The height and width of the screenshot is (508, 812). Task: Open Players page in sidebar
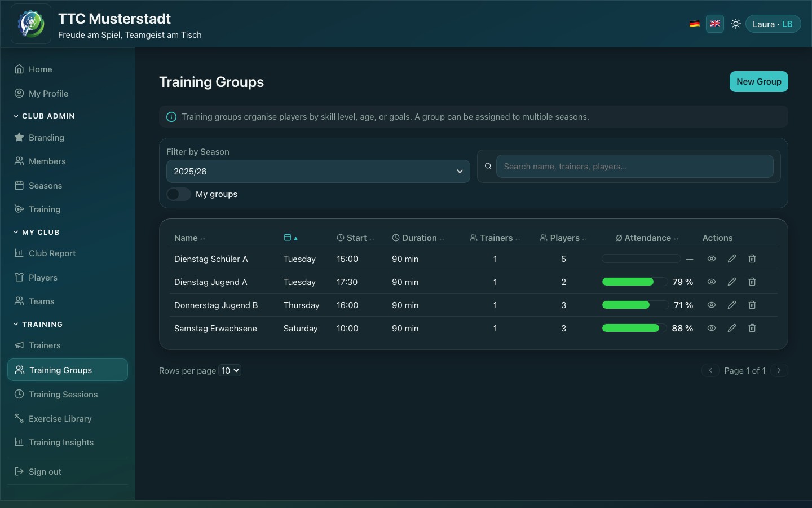pyautogui.click(x=68, y=278)
